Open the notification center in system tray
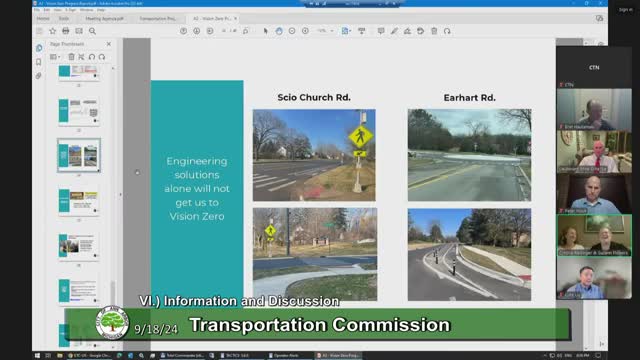The height and width of the screenshot is (360, 640). (598, 356)
